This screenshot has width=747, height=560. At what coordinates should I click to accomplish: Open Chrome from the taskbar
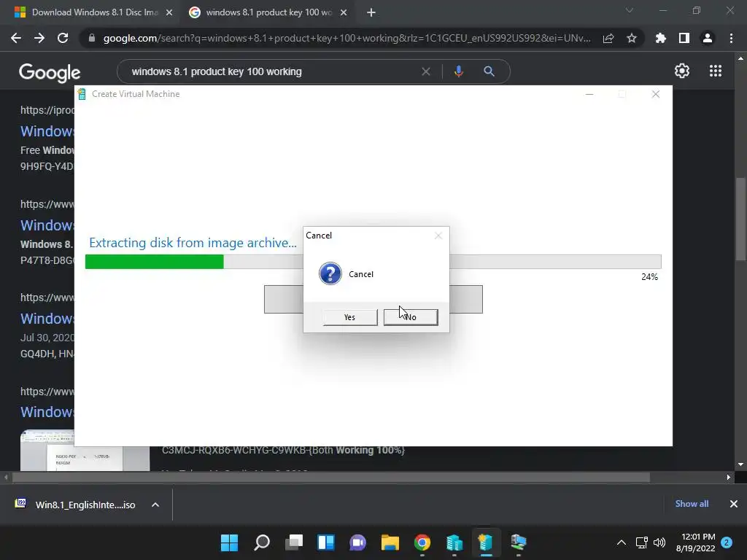pyautogui.click(x=422, y=542)
